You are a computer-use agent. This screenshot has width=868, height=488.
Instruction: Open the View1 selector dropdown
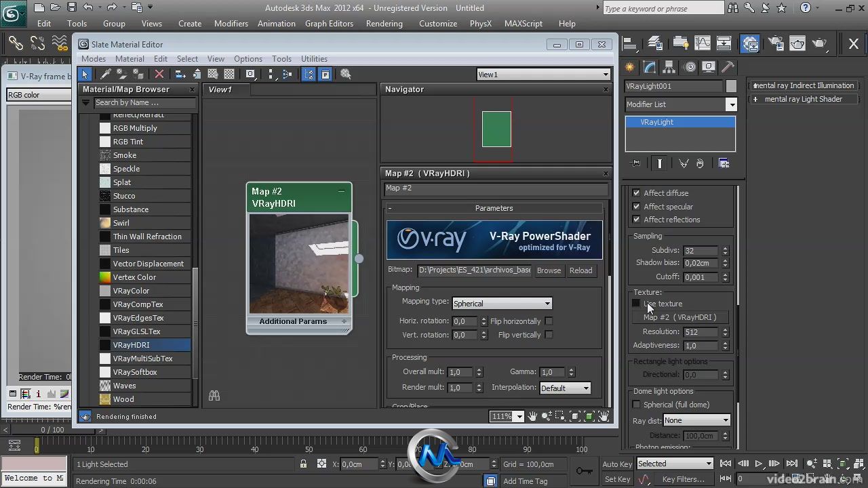click(x=543, y=75)
